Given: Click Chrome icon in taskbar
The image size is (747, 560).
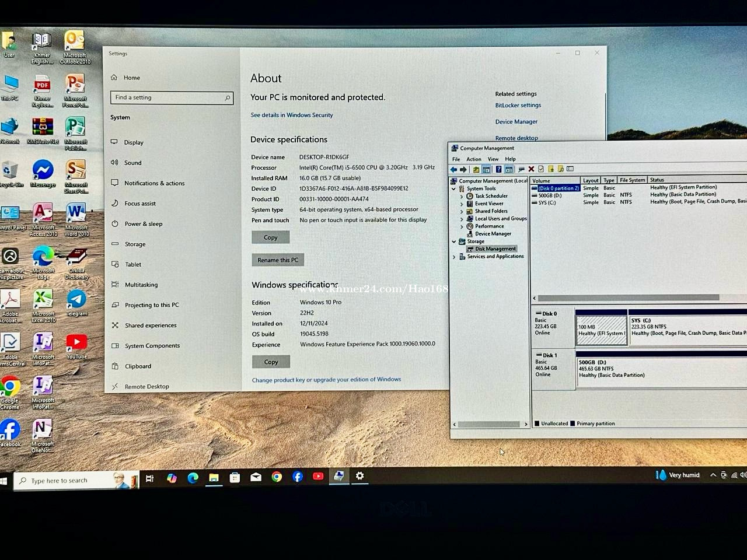Looking at the screenshot, I should click(277, 477).
